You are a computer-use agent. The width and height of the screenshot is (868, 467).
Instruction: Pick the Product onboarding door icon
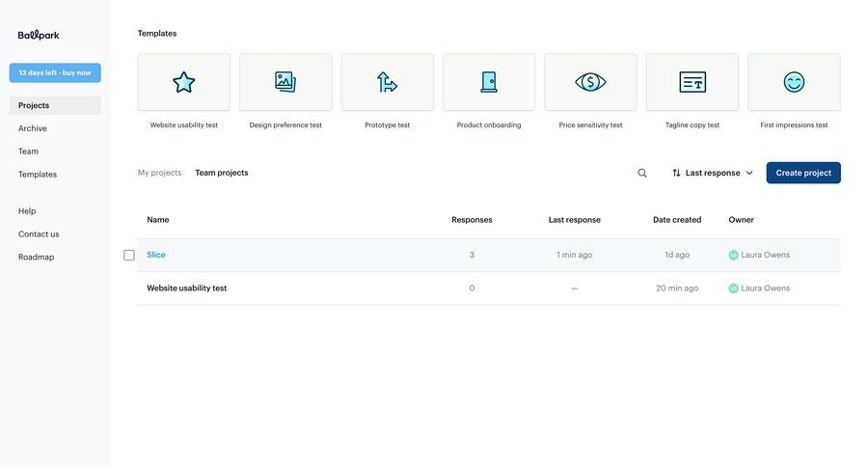[489, 83]
